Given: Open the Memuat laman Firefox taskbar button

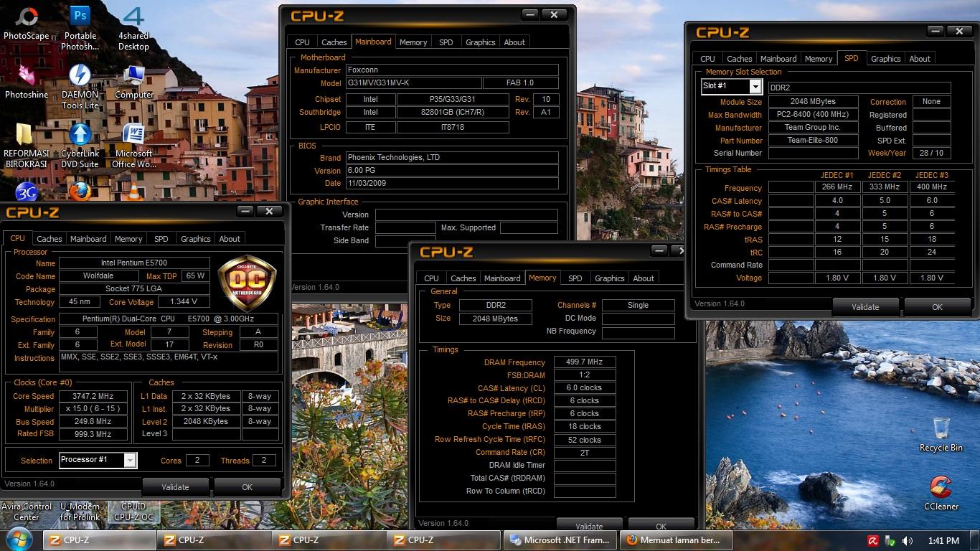Looking at the screenshot, I should (x=676, y=540).
